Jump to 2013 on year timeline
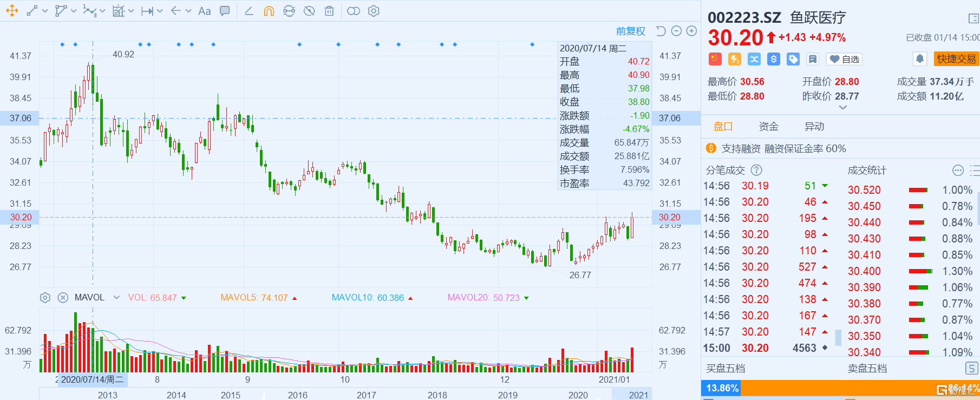The image size is (980, 400). (x=107, y=395)
